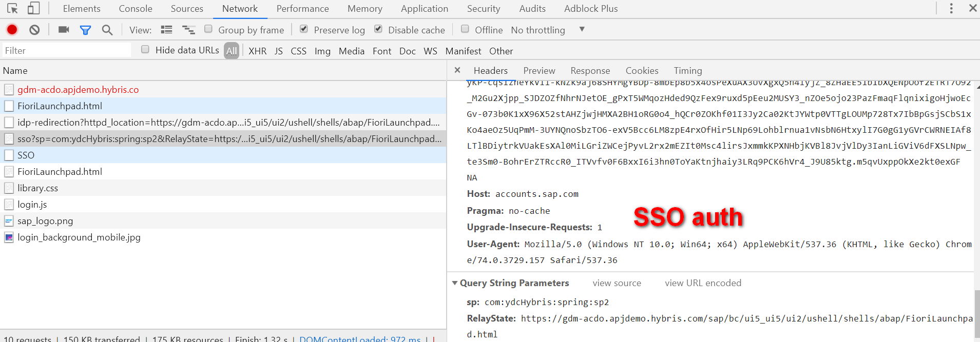980x342 pixels.
Task: Click view source link
Action: pos(617,283)
